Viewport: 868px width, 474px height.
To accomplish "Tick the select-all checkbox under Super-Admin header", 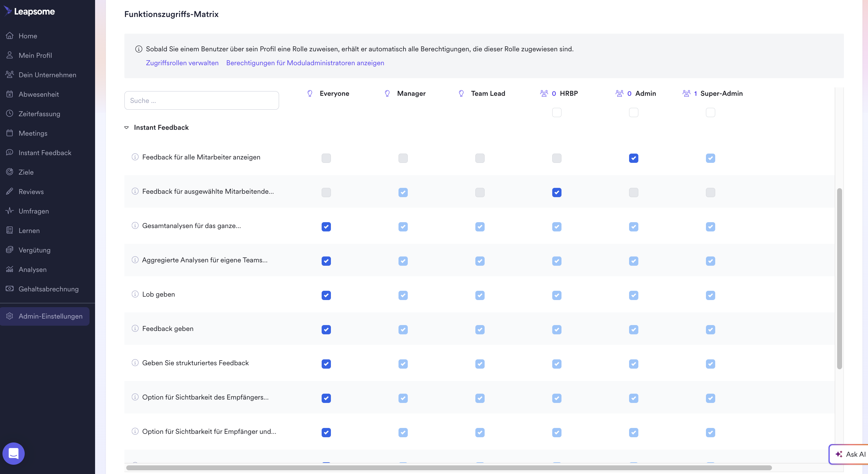I will point(710,112).
